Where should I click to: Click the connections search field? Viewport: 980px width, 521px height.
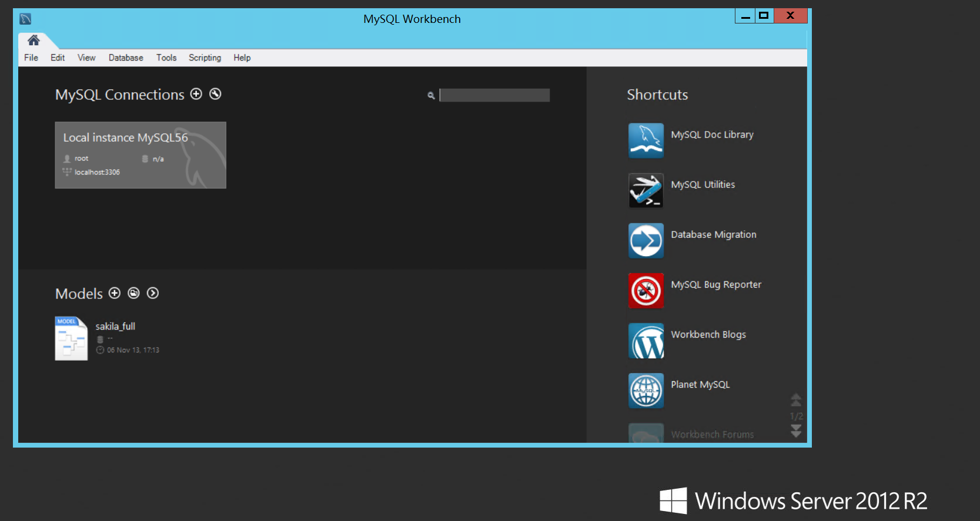click(494, 95)
